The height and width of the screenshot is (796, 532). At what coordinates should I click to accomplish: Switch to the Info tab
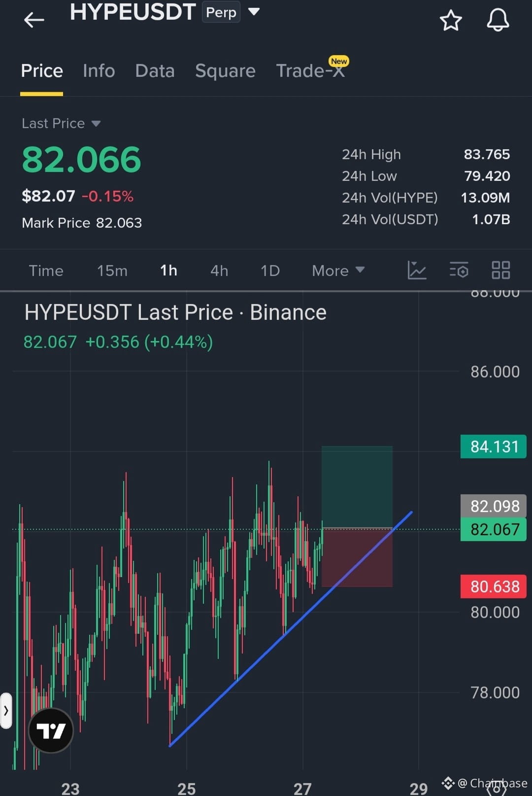[99, 71]
